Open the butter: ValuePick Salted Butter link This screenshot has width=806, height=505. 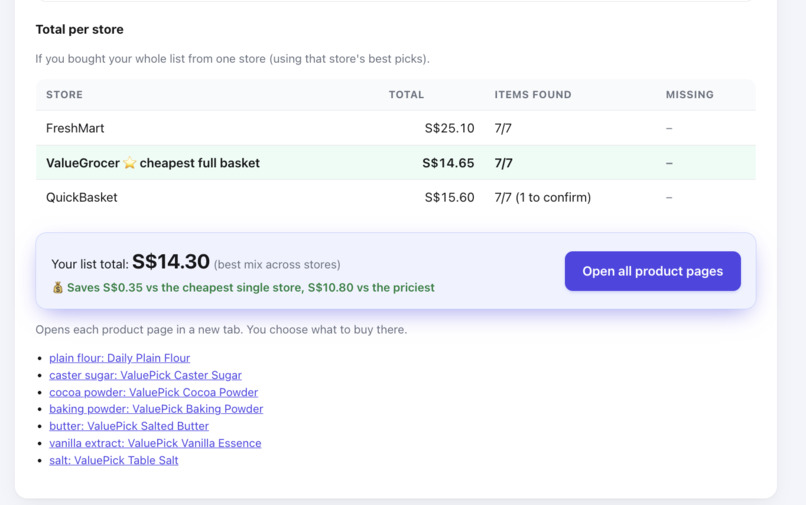[x=129, y=426]
